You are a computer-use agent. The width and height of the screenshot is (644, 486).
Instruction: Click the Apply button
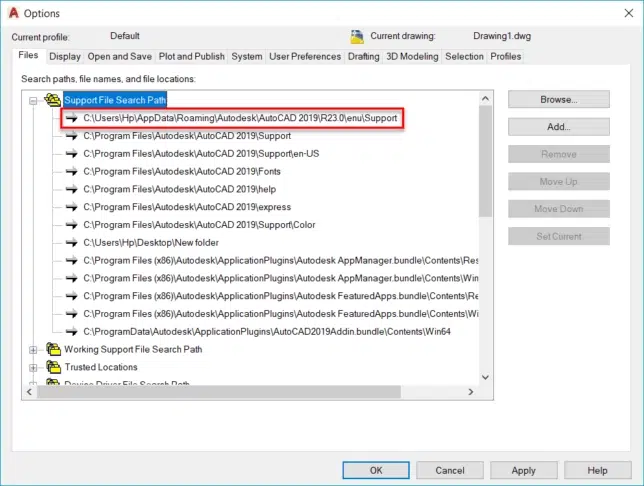523,470
